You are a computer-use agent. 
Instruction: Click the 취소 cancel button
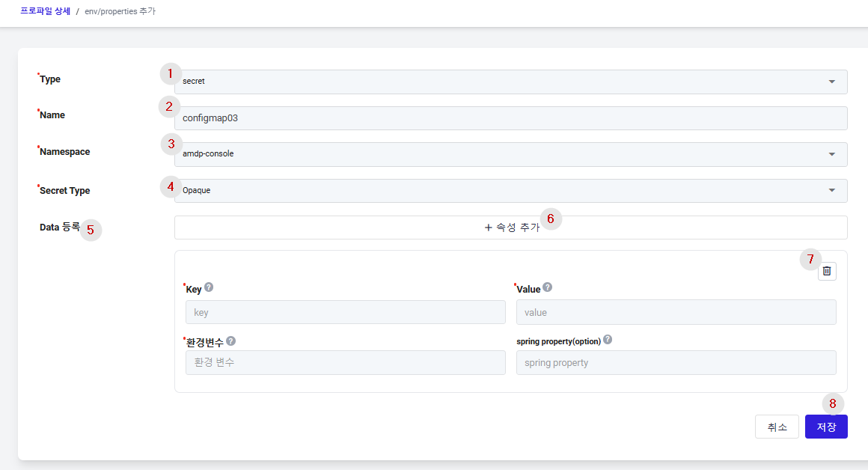777,427
